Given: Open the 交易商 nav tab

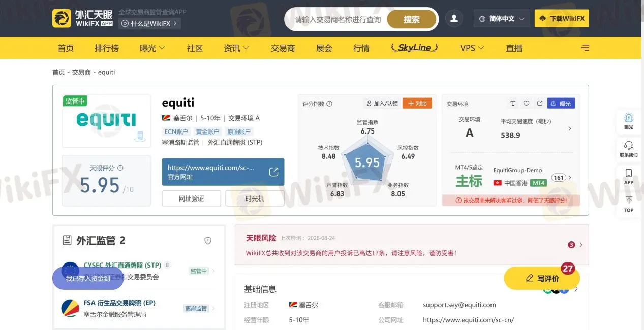Looking at the screenshot, I should 283,48.
